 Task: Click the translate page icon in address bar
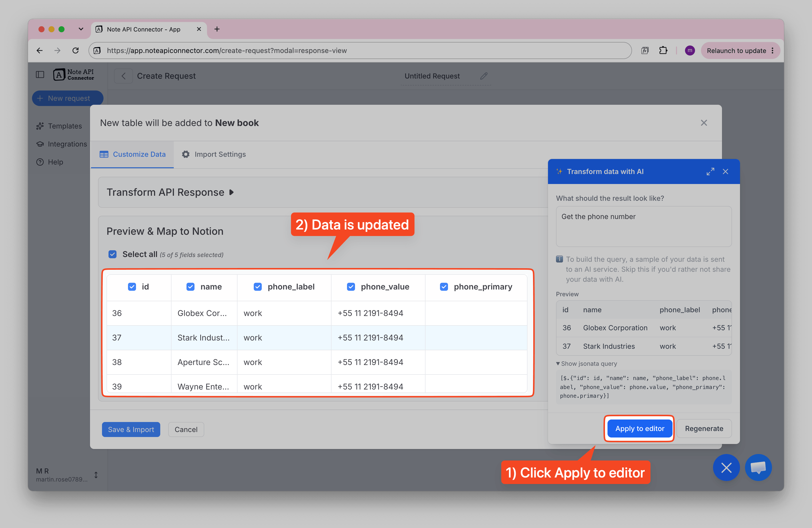645,50
